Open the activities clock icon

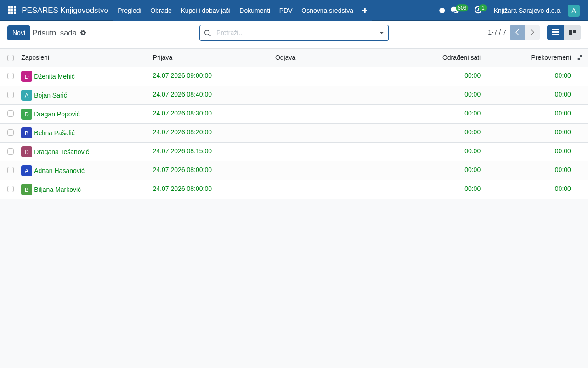coord(478,10)
